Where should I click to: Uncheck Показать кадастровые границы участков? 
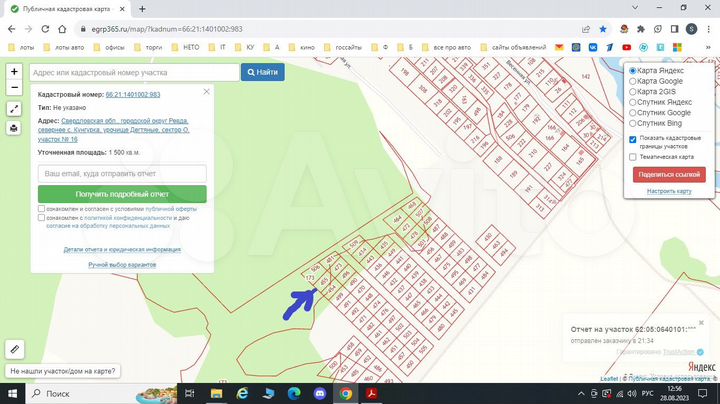coord(633,139)
